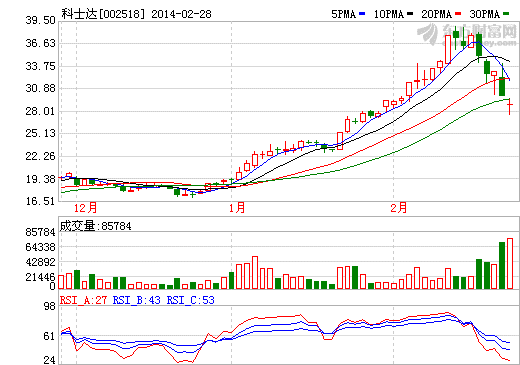Click the 85784 volume axis label
520x365 pixels.
40,232
